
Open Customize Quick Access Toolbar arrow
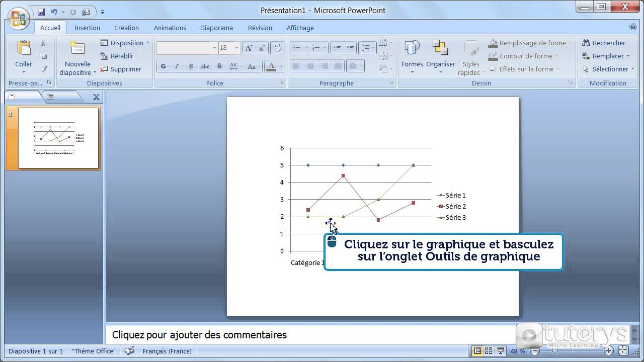(103, 12)
